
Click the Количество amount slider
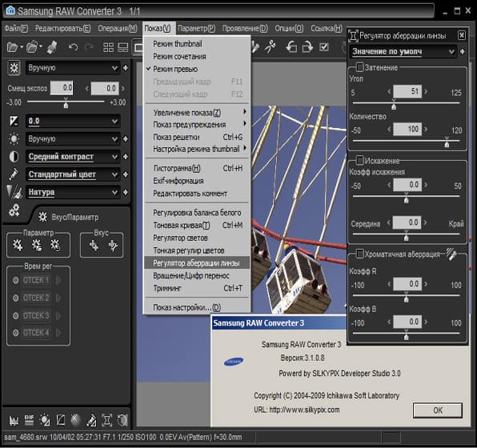406,142
